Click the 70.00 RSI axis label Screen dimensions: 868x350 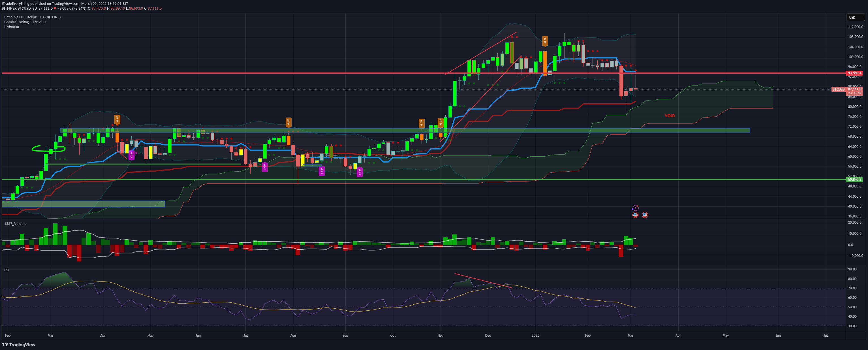tap(852, 288)
